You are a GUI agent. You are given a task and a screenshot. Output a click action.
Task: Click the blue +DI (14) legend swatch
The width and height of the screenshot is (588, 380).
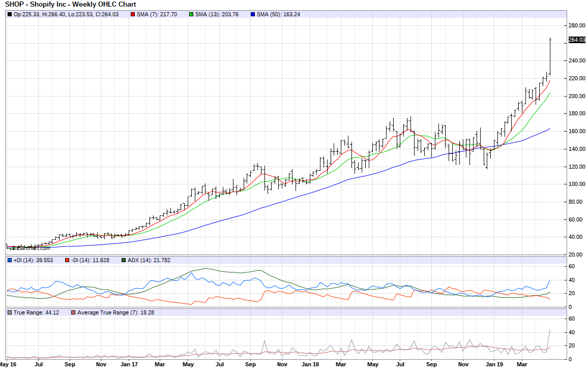[x=10, y=260]
